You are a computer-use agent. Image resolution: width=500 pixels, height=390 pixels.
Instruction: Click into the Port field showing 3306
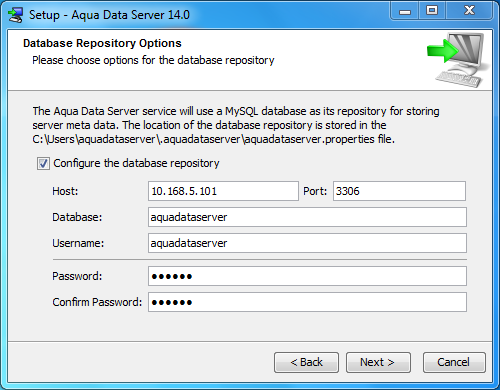[x=399, y=191]
